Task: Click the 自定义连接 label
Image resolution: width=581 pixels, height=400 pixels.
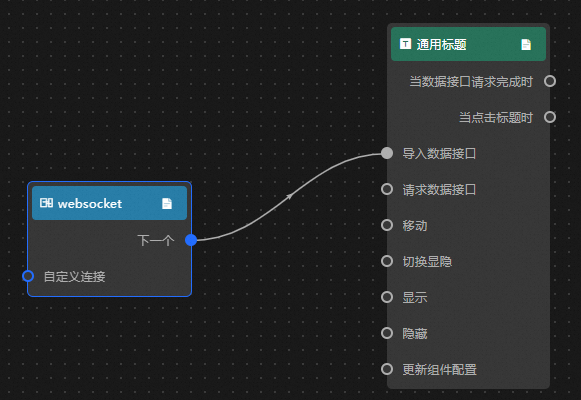Action: [x=74, y=276]
